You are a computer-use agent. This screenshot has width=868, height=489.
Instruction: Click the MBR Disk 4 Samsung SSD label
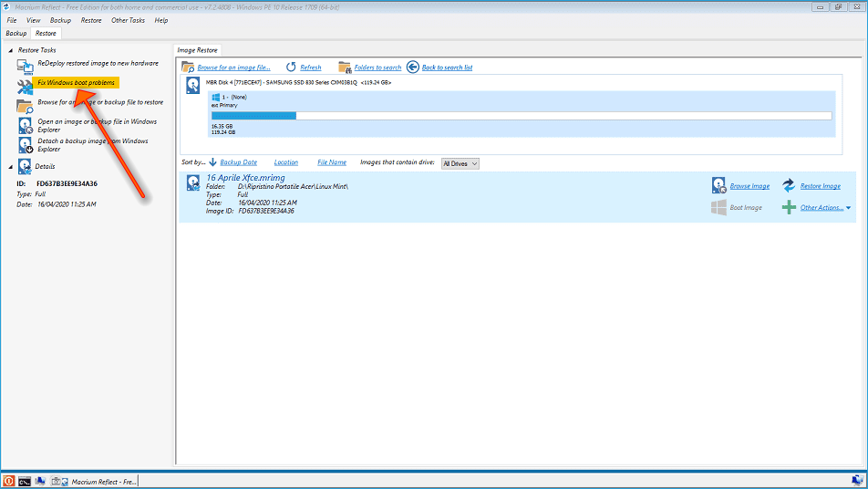298,82
